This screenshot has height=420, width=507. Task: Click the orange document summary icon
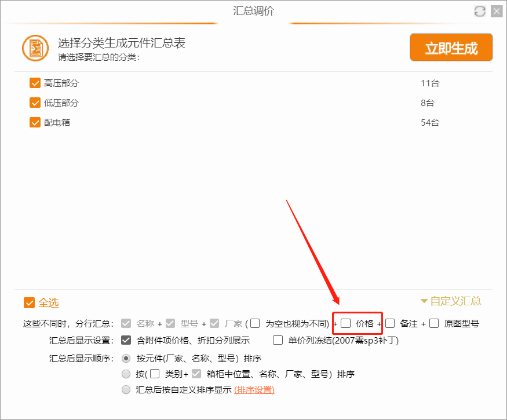[35, 48]
